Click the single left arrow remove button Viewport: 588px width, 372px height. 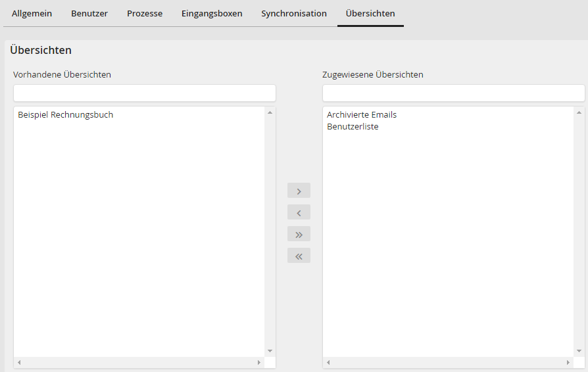click(x=299, y=212)
